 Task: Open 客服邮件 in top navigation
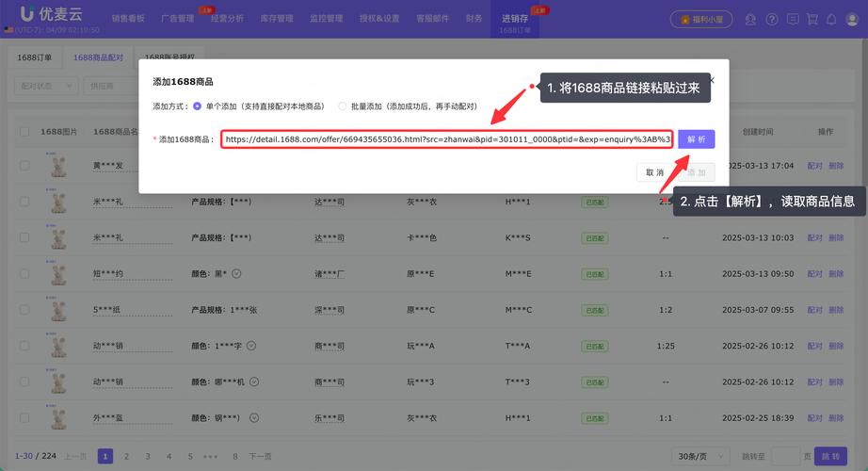pyautogui.click(x=432, y=18)
